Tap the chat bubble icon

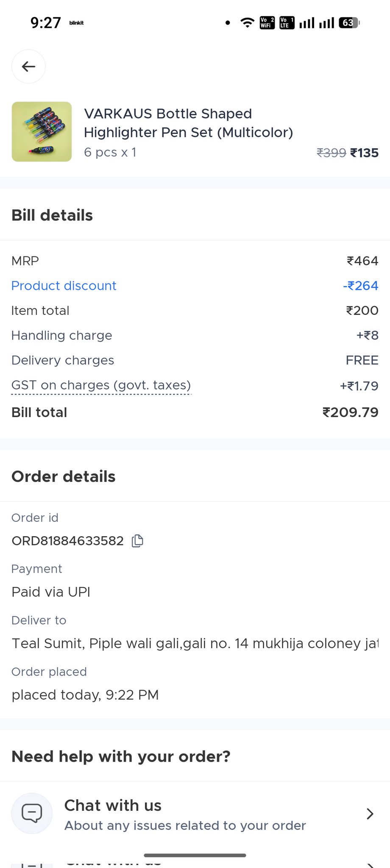(x=32, y=813)
